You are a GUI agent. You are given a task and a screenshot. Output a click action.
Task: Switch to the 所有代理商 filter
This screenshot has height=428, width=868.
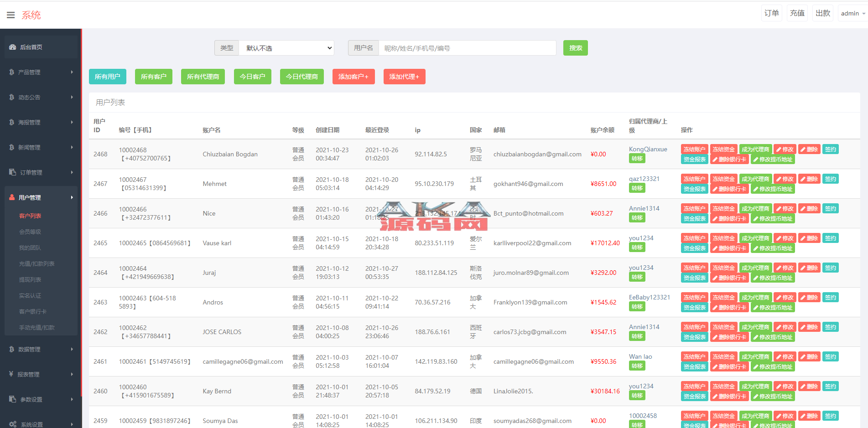click(203, 77)
